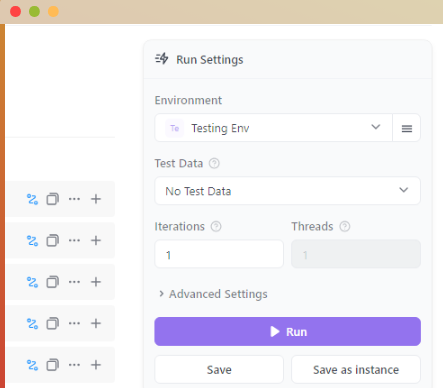Click the flow-control icon in the second step row
The width and height of the screenshot is (443, 388).
pyautogui.click(x=32, y=241)
